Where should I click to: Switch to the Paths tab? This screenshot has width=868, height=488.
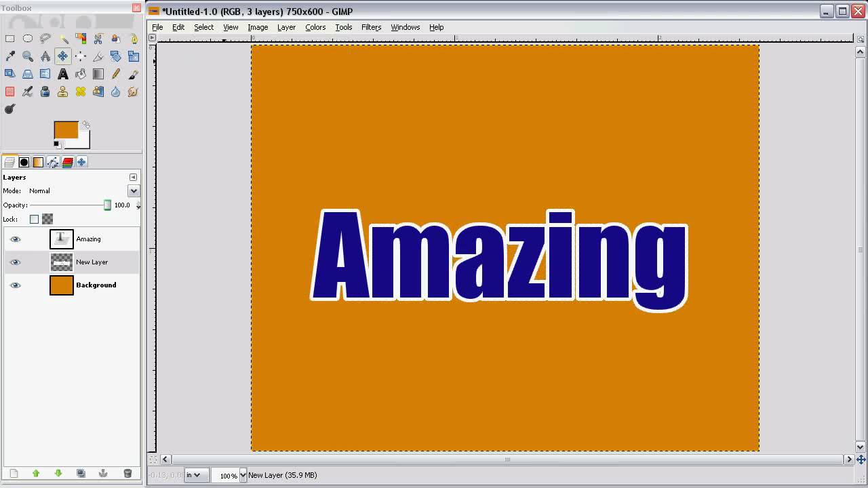click(x=53, y=162)
